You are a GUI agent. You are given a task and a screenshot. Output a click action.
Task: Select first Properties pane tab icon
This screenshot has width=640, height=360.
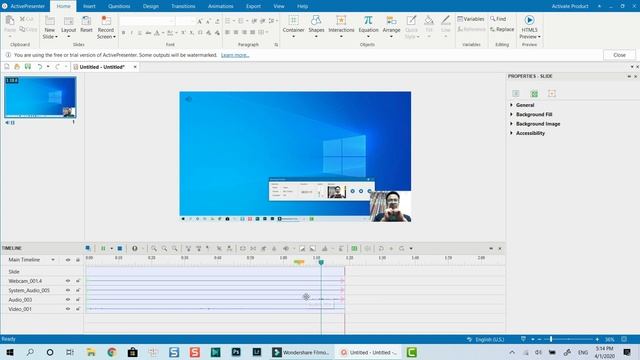[516, 94]
